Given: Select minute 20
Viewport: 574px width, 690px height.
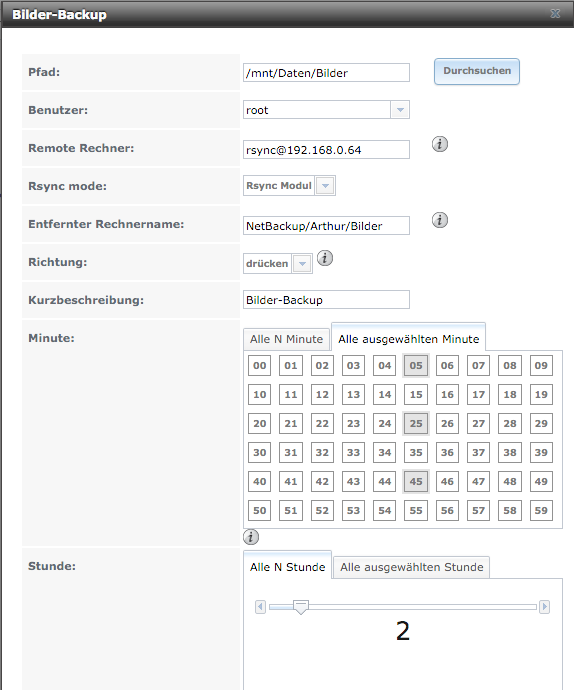Looking at the screenshot, I should click(x=259, y=423).
